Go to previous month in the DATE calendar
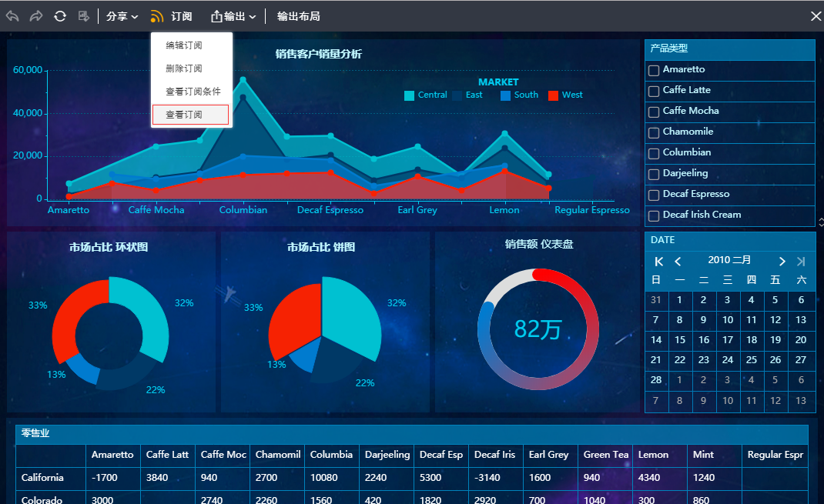This screenshot has height=504, width=824. [678, 262]
